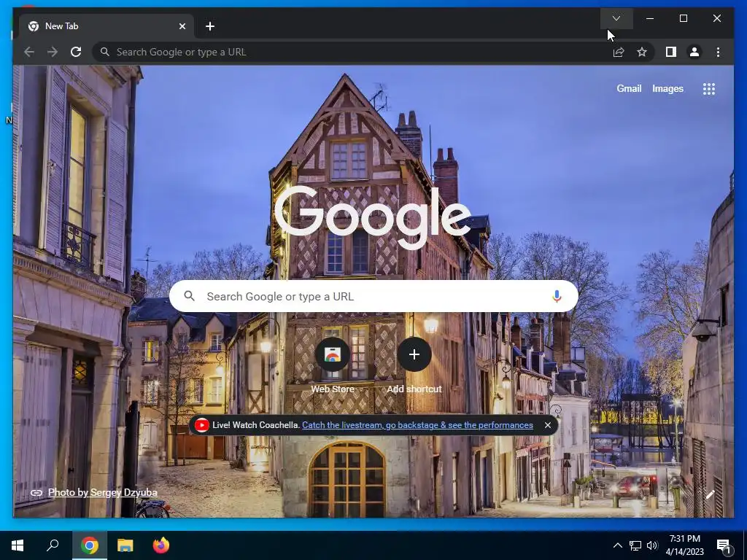Screen dimensions: 747x560
Task: Go back using the back arrow
Action: click(x=29, y=52)
